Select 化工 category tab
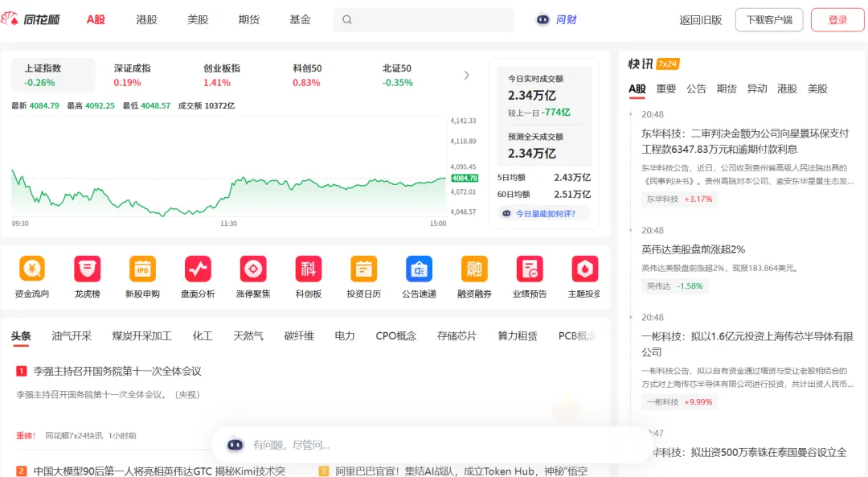The height and width of the screenshot is (477, 868). 203,335
